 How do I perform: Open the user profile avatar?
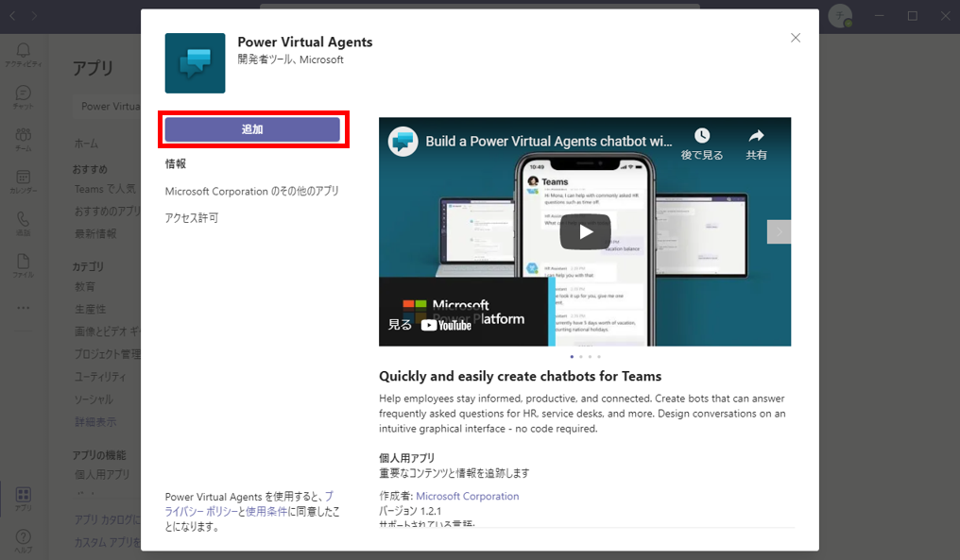tap(840, 16)
